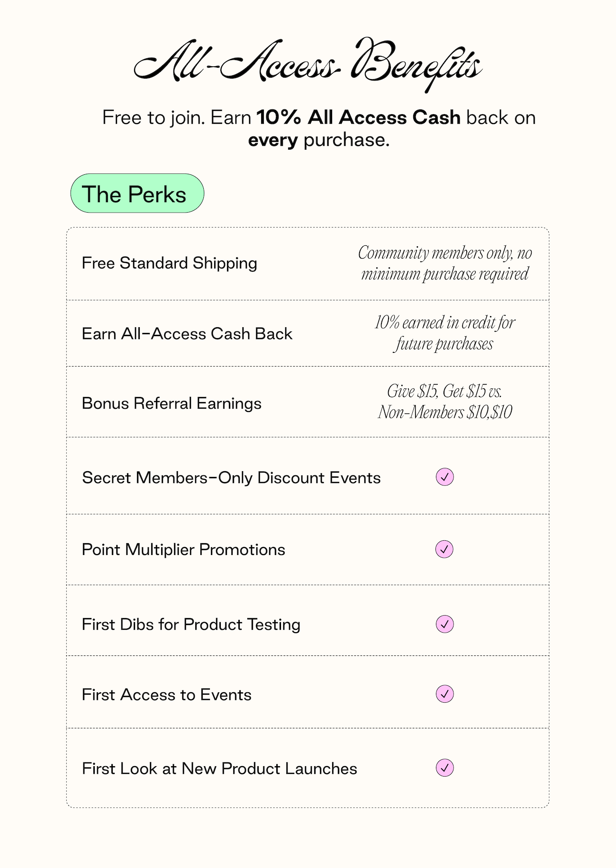Image resolution: width=616 pixels, height=868 pixels.
Task: Click Earn All-Access Cash Back label
Action: 187,334
